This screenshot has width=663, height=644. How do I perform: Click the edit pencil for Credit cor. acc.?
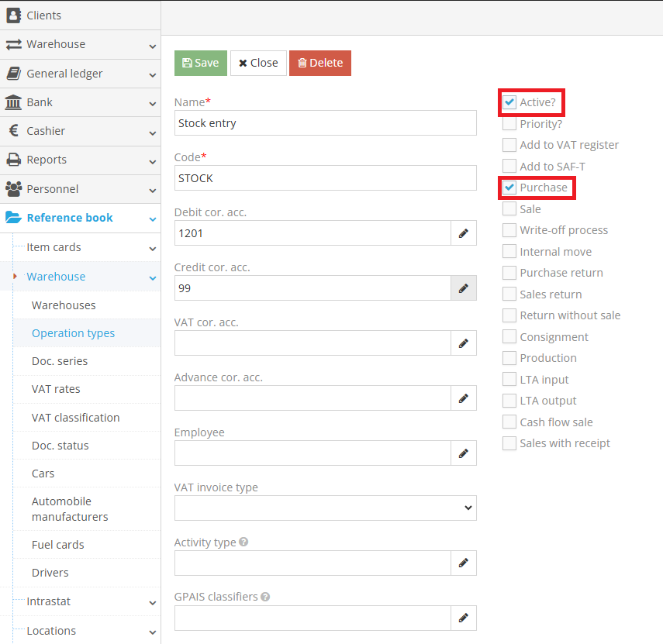click(x=464, y=288)
